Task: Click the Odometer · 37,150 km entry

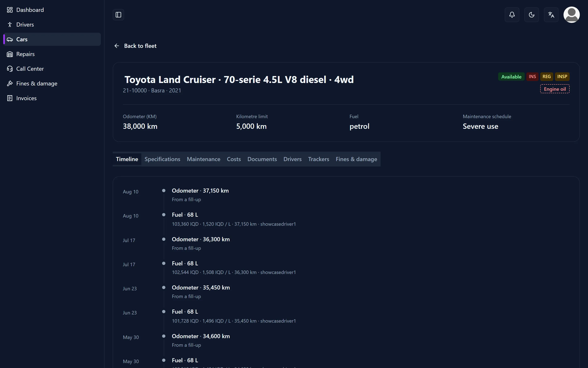Action: 200,191
